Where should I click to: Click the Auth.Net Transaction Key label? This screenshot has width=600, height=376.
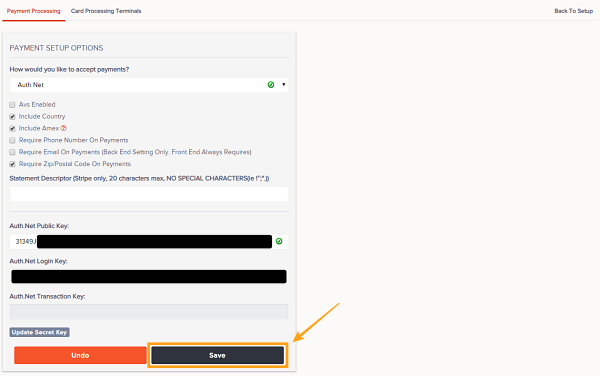[x=47, y=296]
